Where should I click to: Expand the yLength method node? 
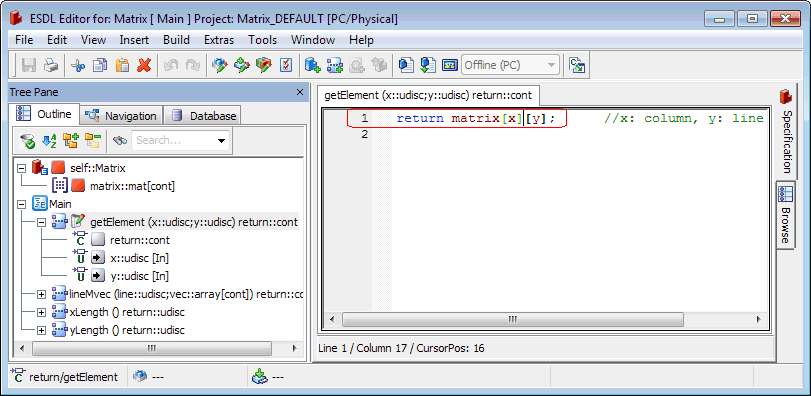tap(41, 330)
